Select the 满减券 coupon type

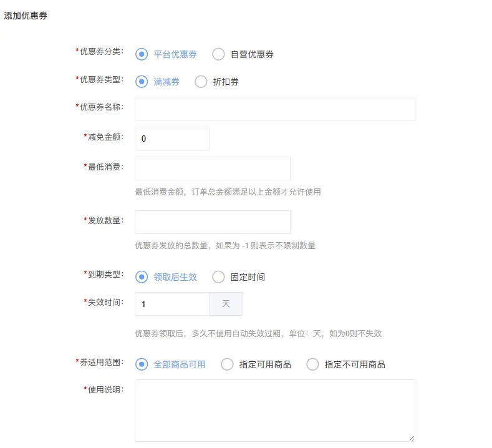142,82
